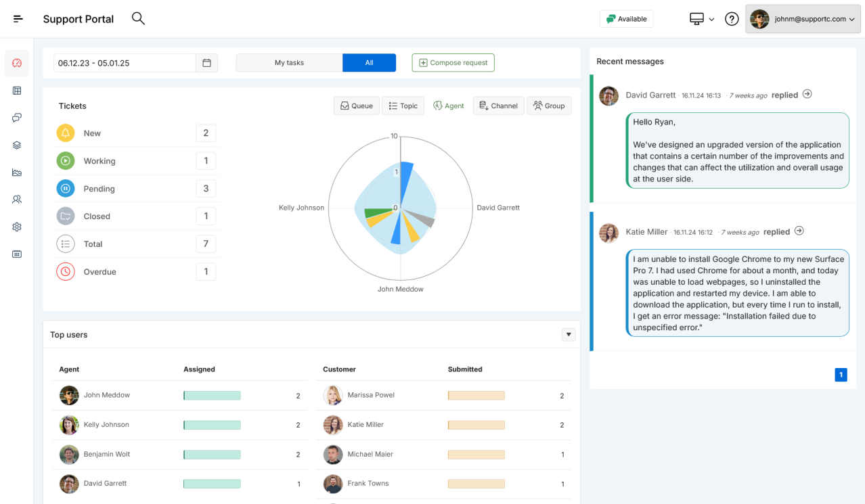The height and width of the screenshot is (504, 865).
Task: Open the help question mark icon
Action: coord(732,18)
